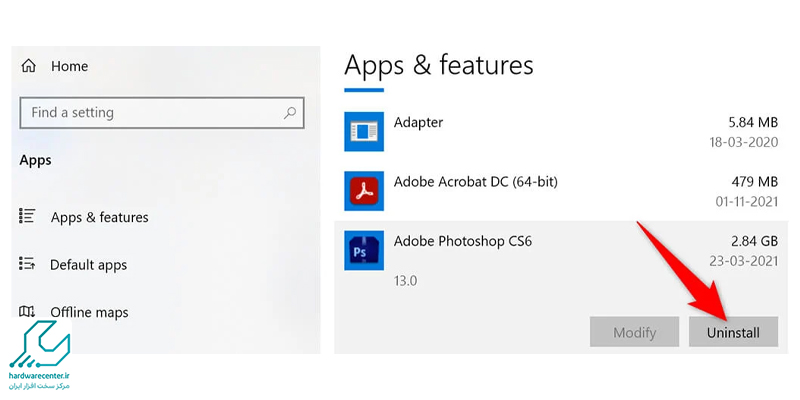The height and width of the screenshot is (400, 800).
Task: Click the Adobe Acrobat DC icon
Action: [x=364, y=191]
